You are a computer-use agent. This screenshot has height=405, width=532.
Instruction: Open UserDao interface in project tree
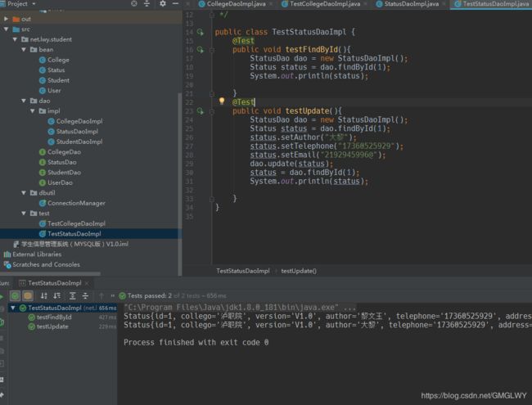click(x=60, y=182)
